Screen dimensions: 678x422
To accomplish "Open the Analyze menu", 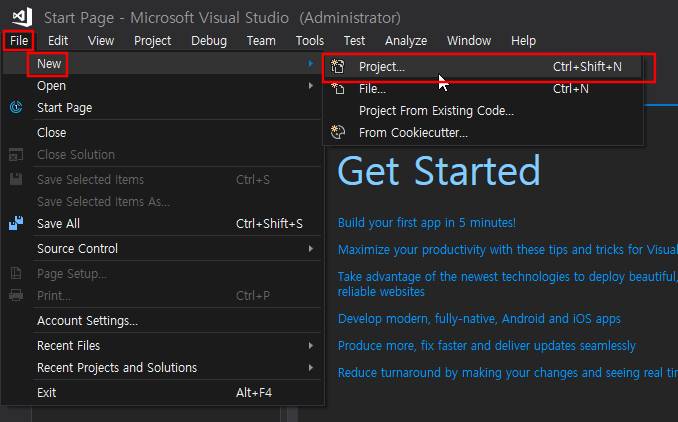I will click(406, 41).
